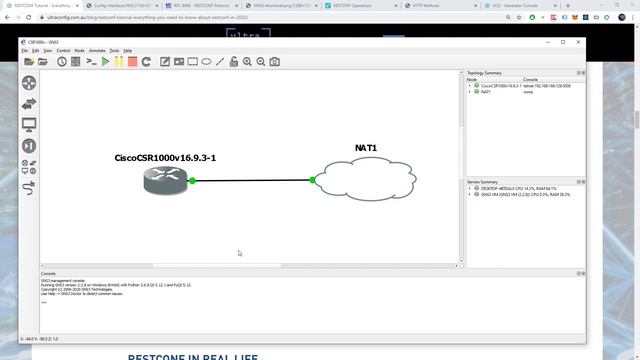Select the Add a note tool

(x=165, y=62)
